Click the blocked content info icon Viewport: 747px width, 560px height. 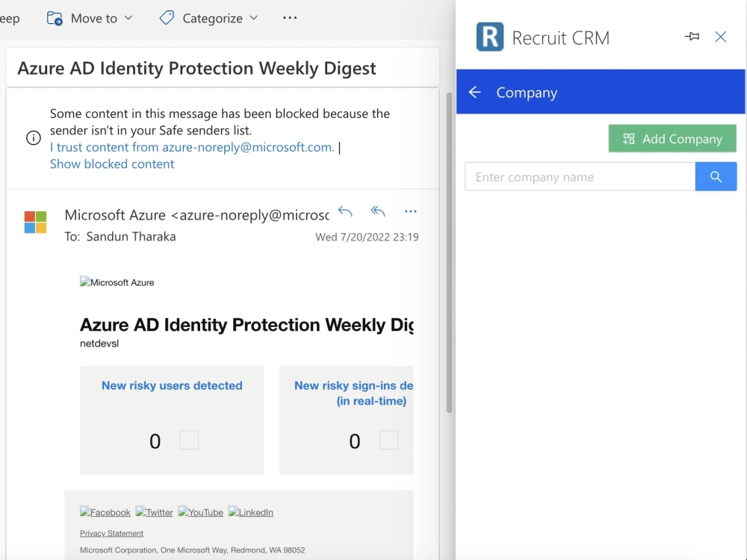tap(34, 138)
